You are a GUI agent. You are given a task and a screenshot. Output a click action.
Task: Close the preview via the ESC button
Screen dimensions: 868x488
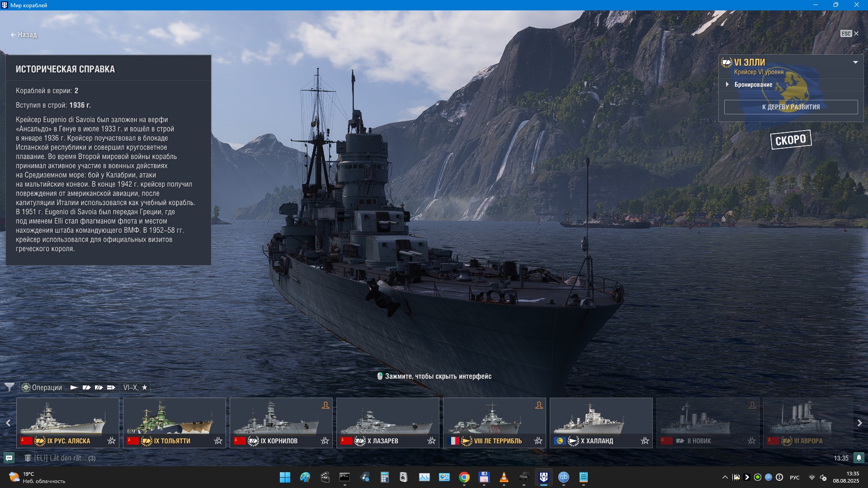849,33
